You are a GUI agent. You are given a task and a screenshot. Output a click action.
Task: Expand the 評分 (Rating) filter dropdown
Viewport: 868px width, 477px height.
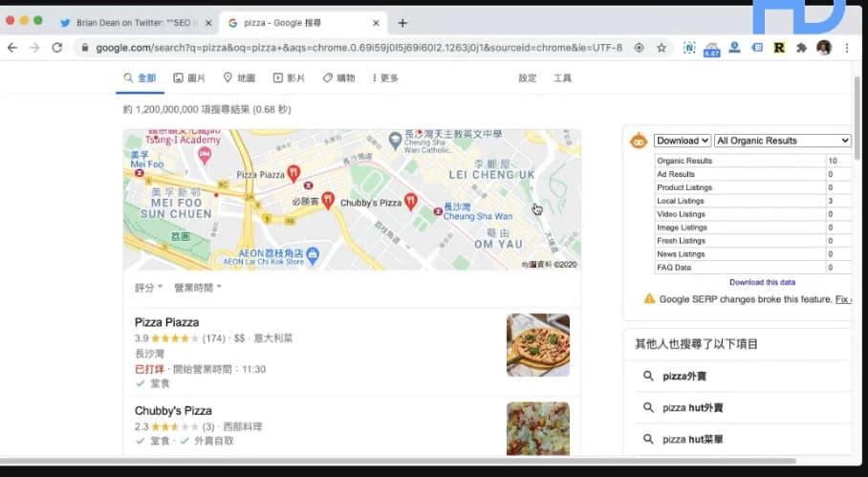click(148, 288)
